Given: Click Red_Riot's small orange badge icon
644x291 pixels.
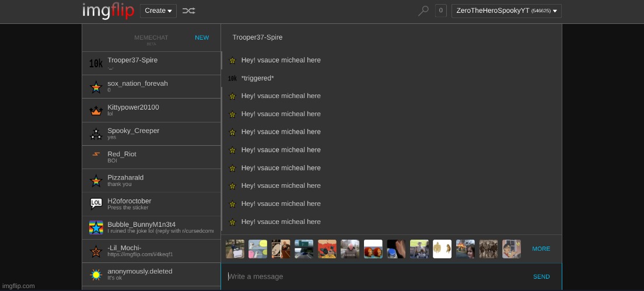Looking at the screenshot, I should coord(96,155).
